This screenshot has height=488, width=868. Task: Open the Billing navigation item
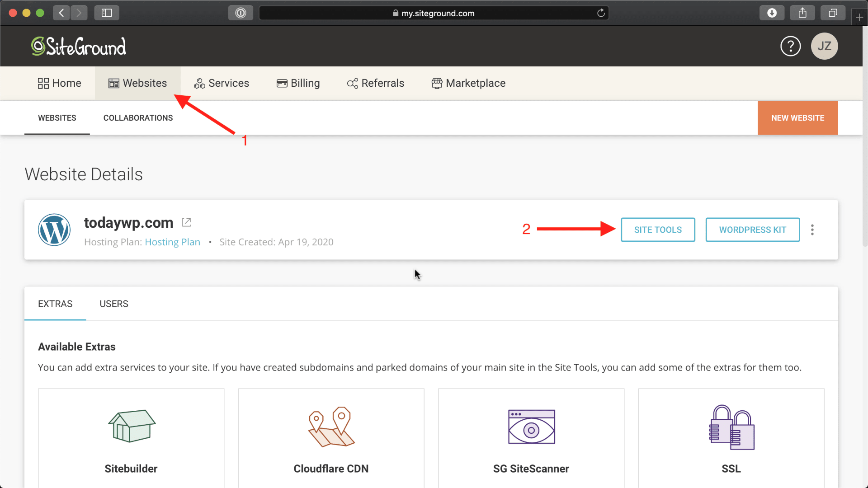(298, 83)
